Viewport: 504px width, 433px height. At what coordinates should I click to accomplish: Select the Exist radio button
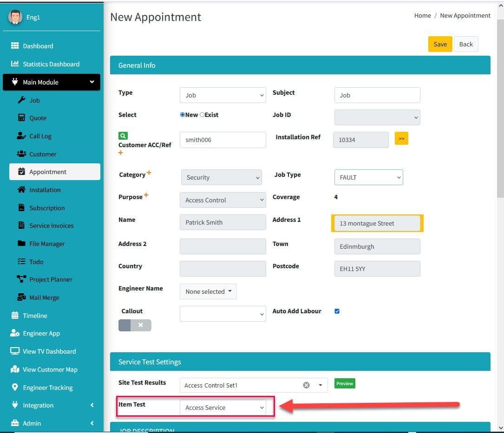click(x=202, y=115)
